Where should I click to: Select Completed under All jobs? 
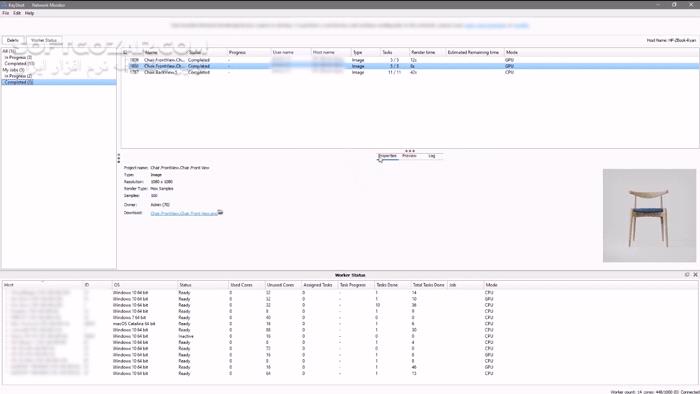[x=19, y=64]
